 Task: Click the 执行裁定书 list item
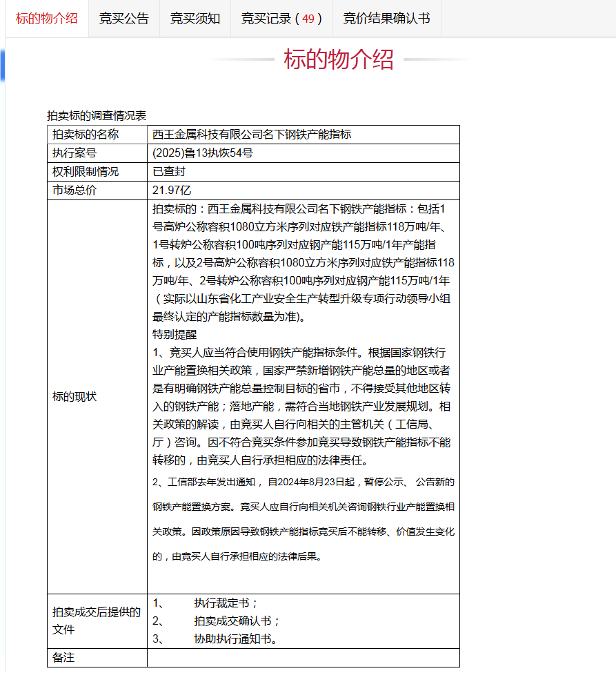(226, 603)
